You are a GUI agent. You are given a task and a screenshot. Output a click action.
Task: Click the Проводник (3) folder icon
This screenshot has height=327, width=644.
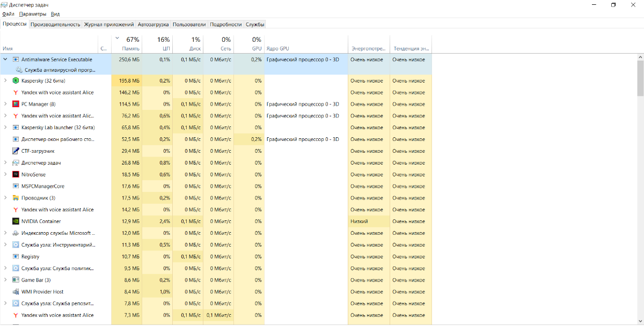(x=16, y=198)
